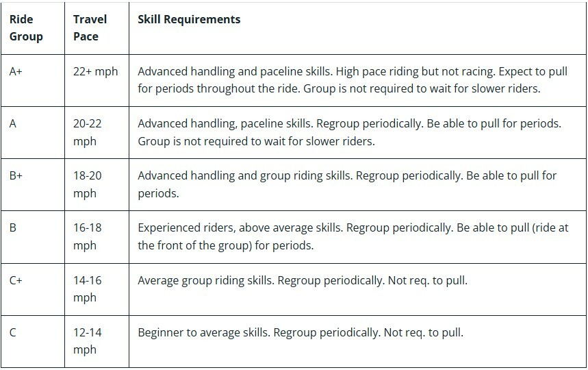Click the B ride group cell
This screenshot has height=370, width=588.
pyautogui.click(x=14, y=227)
